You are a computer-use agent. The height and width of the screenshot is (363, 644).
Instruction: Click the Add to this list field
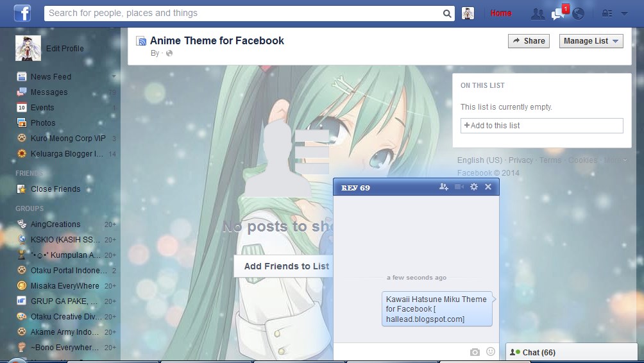click(542, 126)
